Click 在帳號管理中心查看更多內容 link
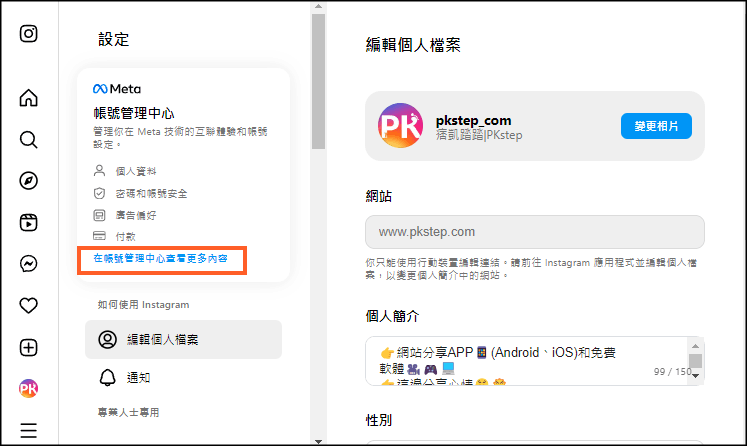The height and width of the screenshot is (446, 747). (161, 258)
